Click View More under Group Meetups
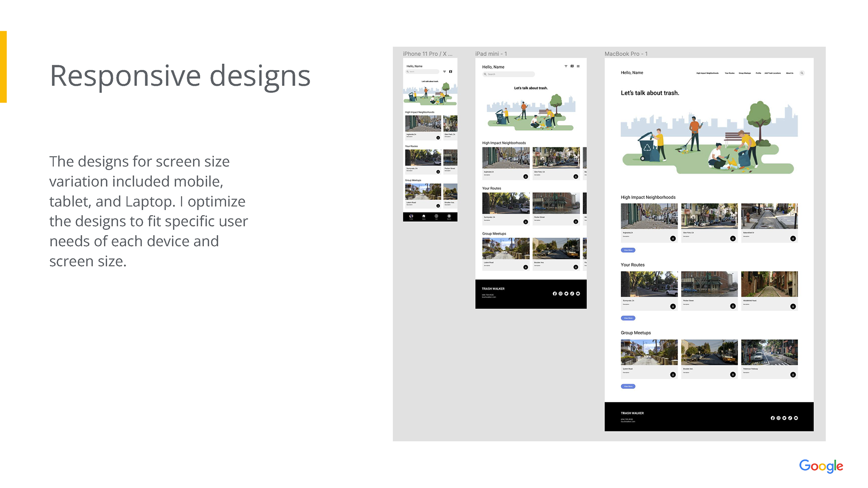The width and height of the screenshot is (868, 488). click(x=628, y=386)
